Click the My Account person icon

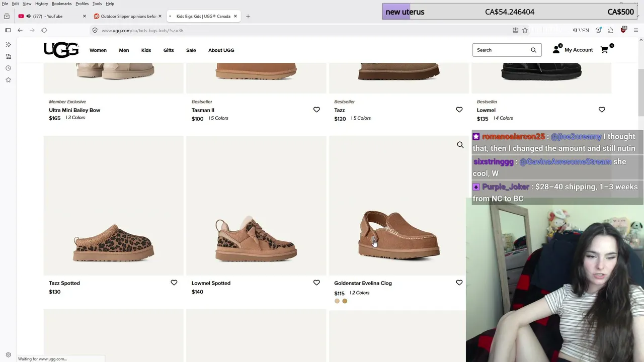[x=556, y=50]
